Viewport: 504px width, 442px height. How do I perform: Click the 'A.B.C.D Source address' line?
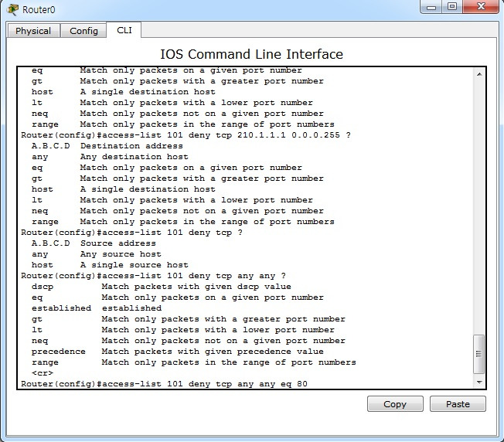tap(94, 243)
